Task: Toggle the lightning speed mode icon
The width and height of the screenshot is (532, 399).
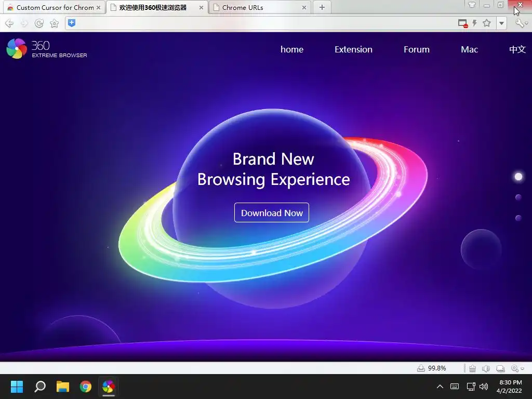Action: coord(474,23)
